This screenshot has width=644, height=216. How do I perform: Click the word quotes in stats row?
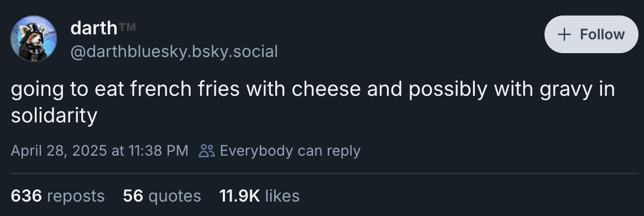point(175,196)
